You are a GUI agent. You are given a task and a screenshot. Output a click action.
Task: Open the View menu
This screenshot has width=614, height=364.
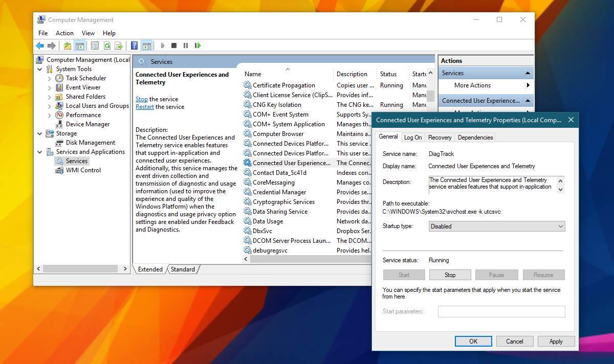pos(88,33)
